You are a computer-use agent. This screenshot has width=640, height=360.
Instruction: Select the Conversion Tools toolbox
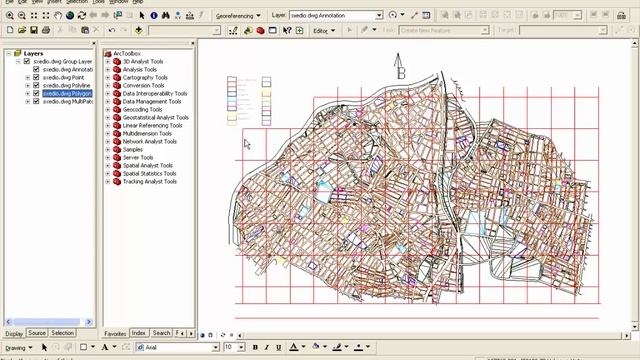point(143,85)
